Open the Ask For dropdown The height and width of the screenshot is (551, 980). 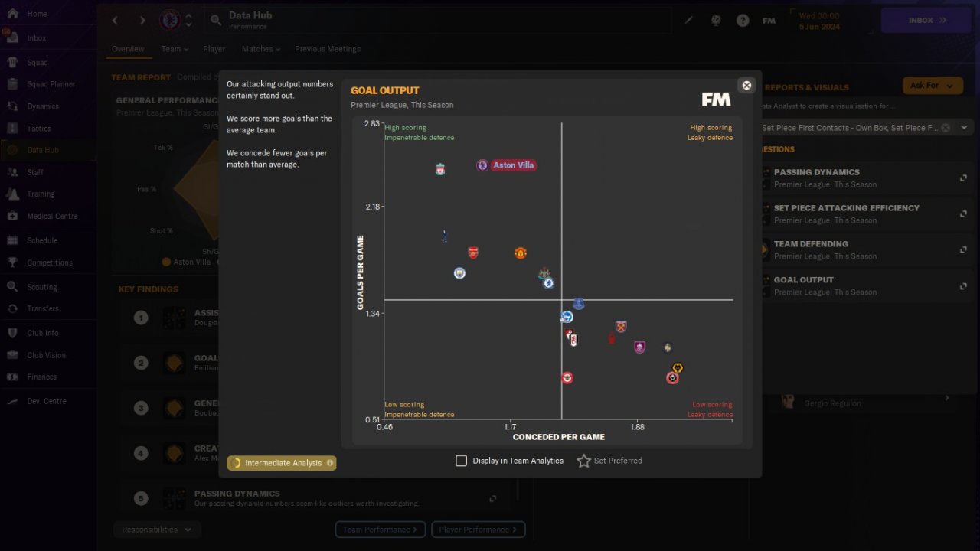(933, 86)
